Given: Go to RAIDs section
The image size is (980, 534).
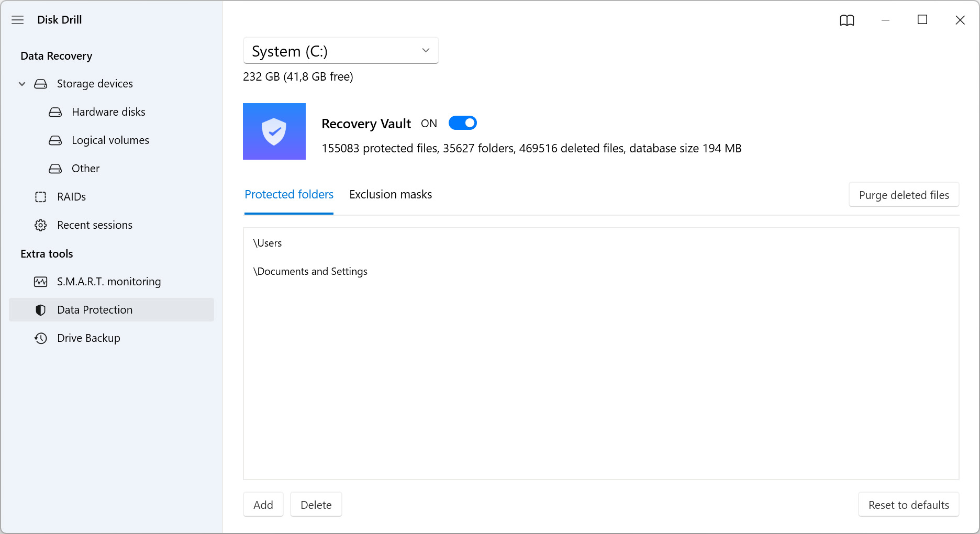Looking at the screenshot, I should tap(112, 197).
